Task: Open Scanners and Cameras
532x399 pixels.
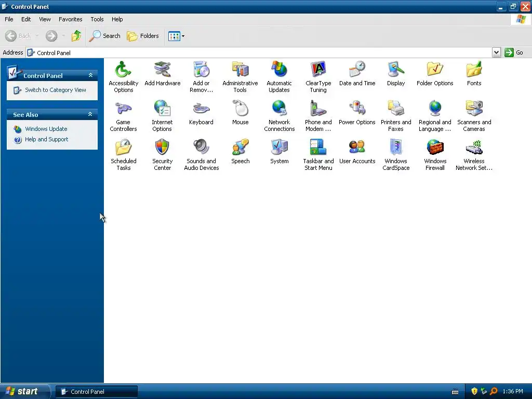Action: (474, 116)
